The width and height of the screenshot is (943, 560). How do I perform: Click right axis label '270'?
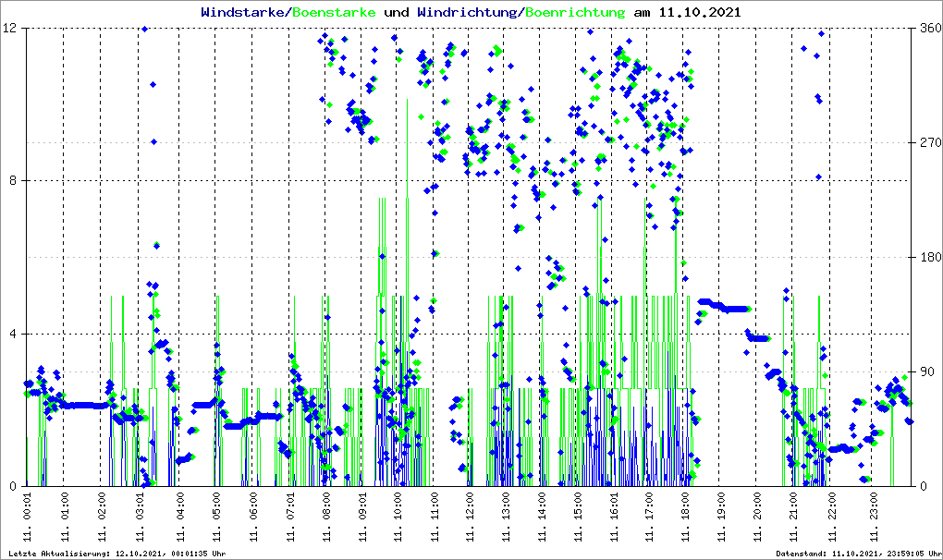tap(930, 142)
